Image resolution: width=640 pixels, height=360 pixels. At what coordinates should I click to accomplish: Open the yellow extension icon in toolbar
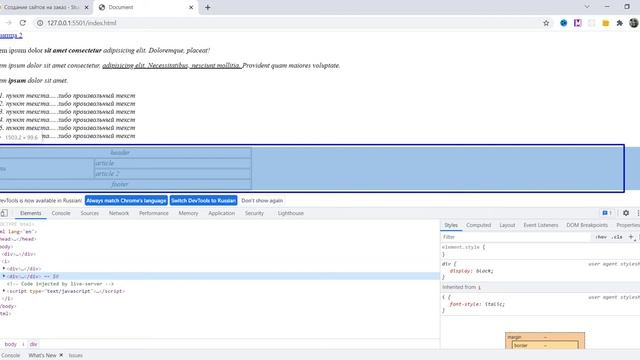[x=606, y=23]
